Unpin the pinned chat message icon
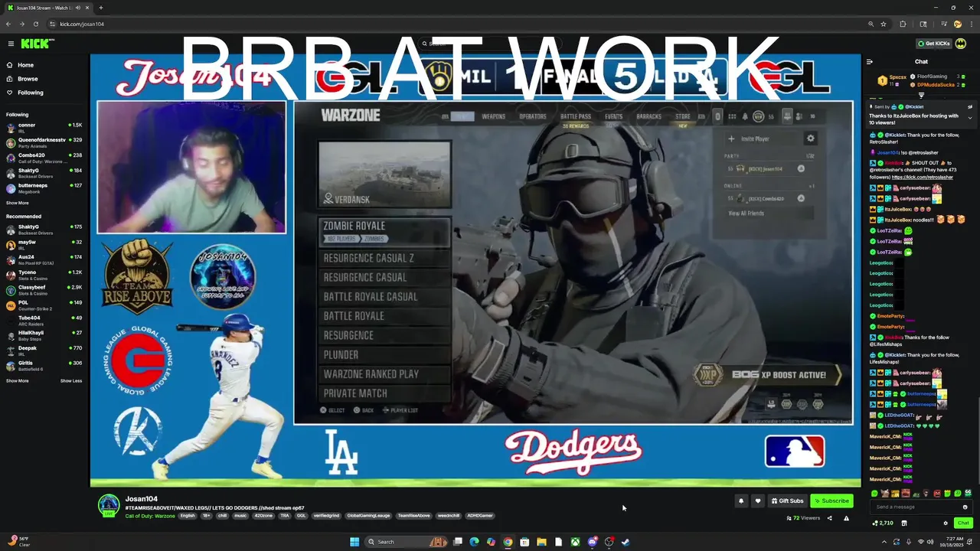980x551 pixels. click(x=970, y=107)
